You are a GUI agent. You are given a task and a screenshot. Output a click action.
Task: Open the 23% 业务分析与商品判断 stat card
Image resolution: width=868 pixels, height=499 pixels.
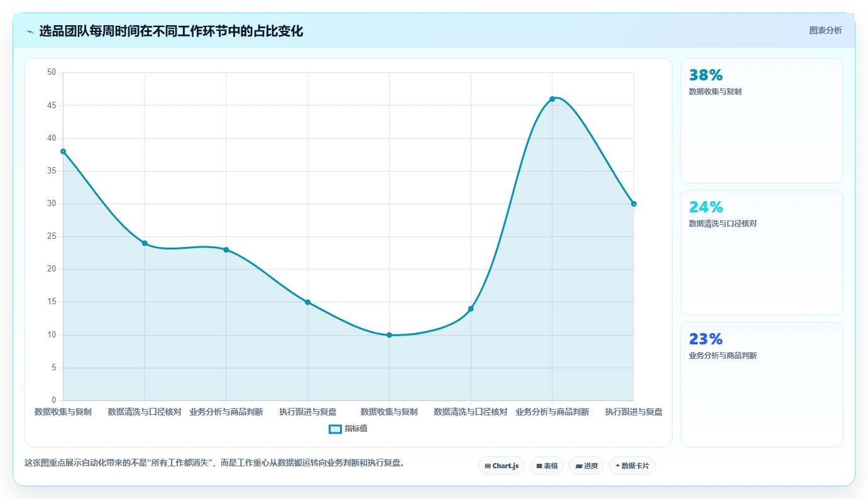761,385
